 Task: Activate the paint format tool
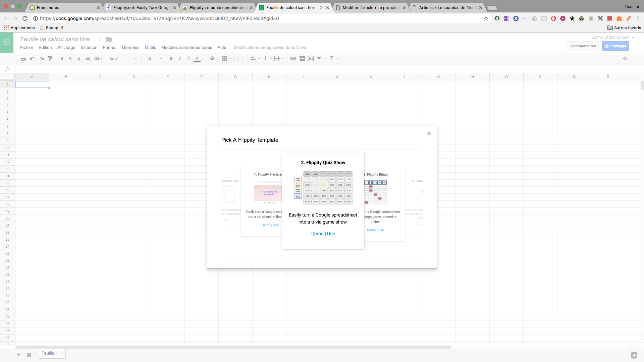coord(50,59)
